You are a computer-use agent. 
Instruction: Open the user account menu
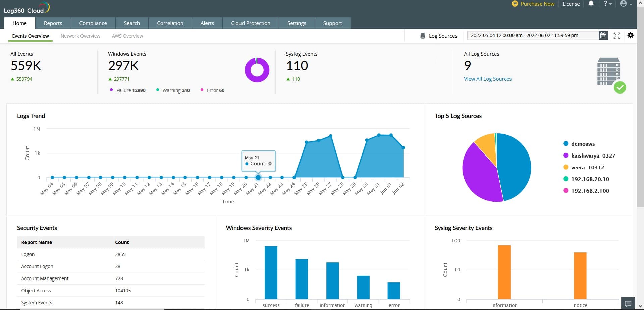click(x=626, y=4)
